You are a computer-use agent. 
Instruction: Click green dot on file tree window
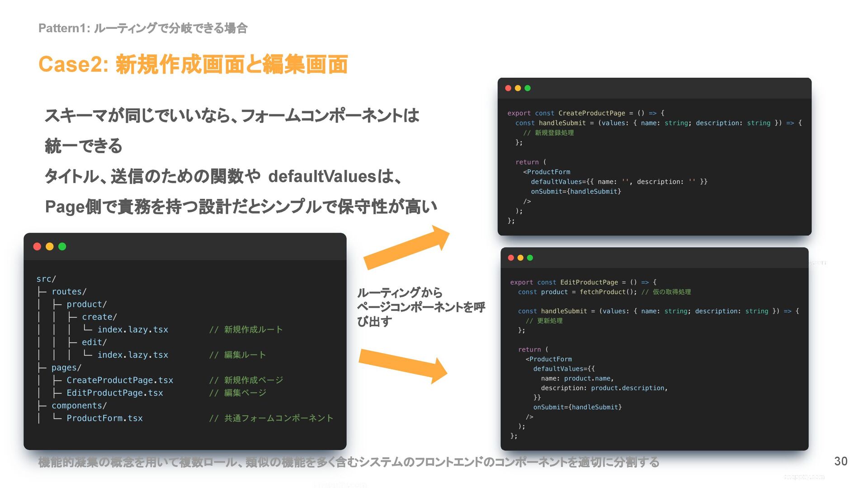tap(62, 246)
